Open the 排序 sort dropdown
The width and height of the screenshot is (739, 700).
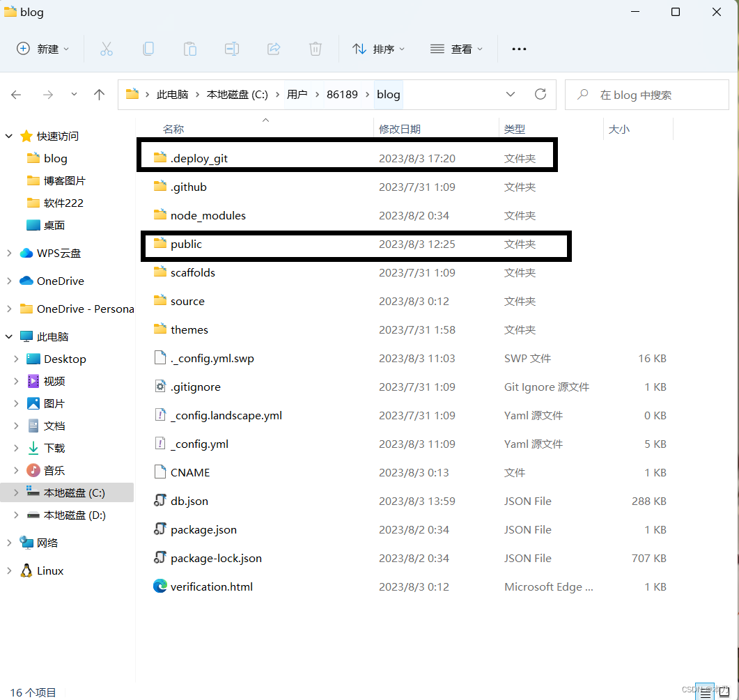pos(380,48)
